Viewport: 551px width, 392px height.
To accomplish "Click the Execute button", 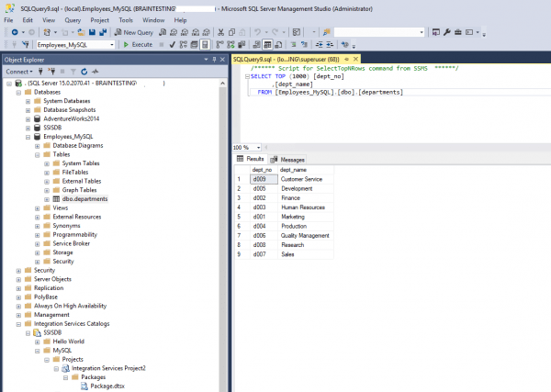I will (138, 45).
